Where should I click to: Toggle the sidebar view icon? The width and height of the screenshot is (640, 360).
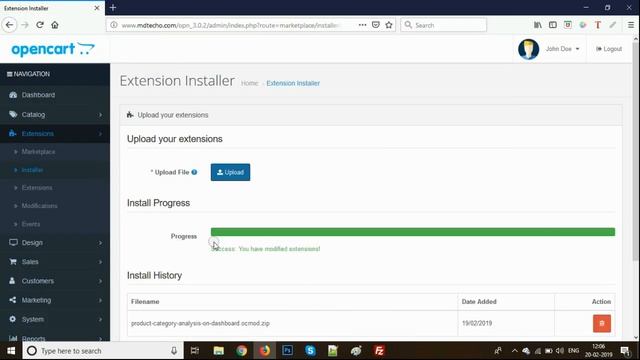coord(553,25)
